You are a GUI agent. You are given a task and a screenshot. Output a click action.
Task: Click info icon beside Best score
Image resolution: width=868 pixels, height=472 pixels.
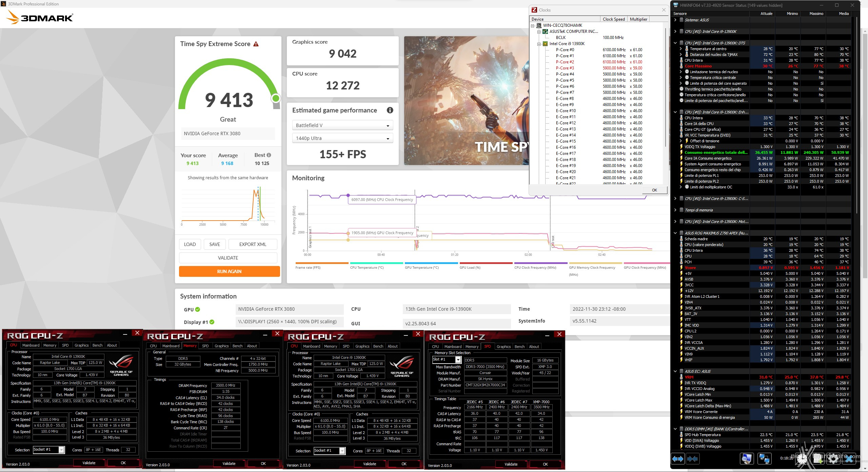point(269,155)
